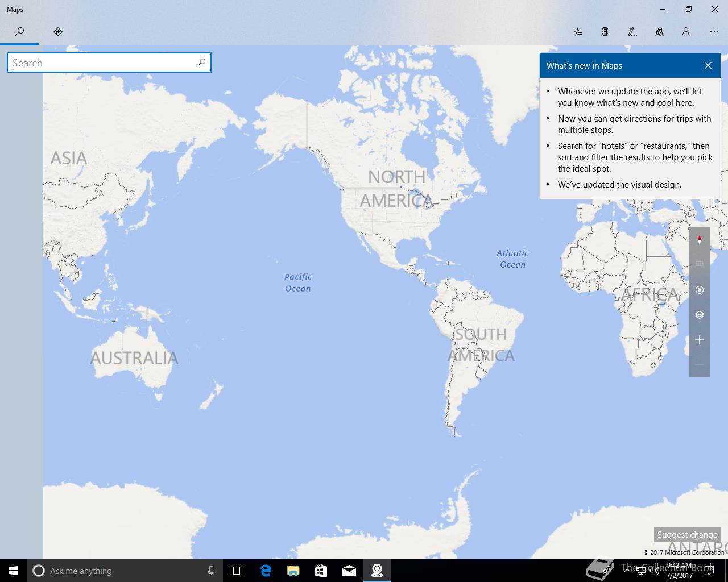Reset map rotation with compass north arrow
Viewport: 728px width, 582px height.
(x=700, y=240)
